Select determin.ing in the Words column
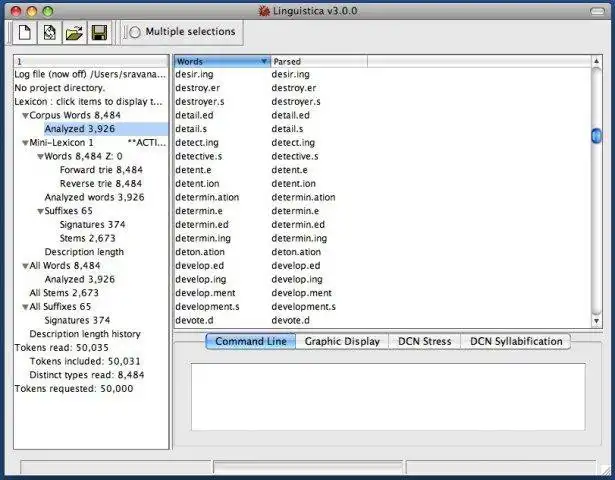Viewport: 615px width, 480px height. (x=203, y=238)
